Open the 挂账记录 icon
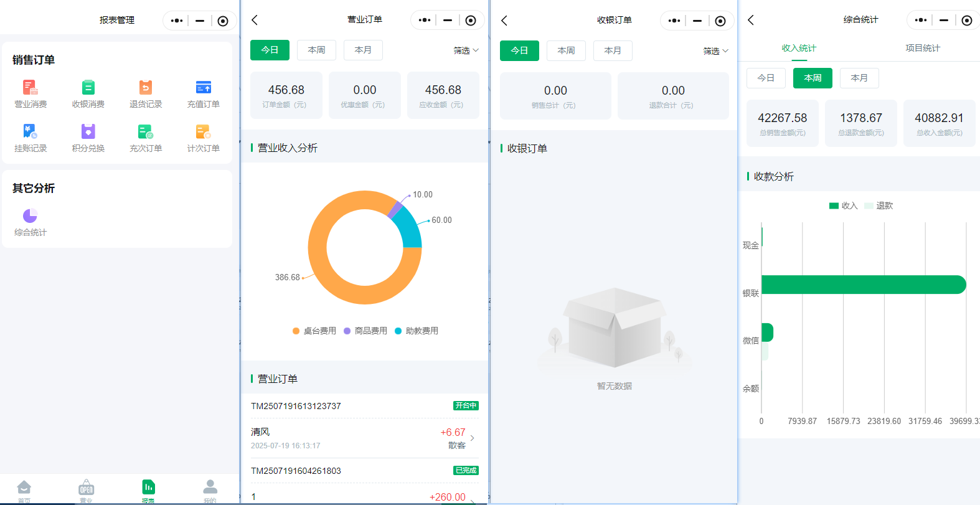The width and height of the screenshot is (980, 505). coord(31,132)
